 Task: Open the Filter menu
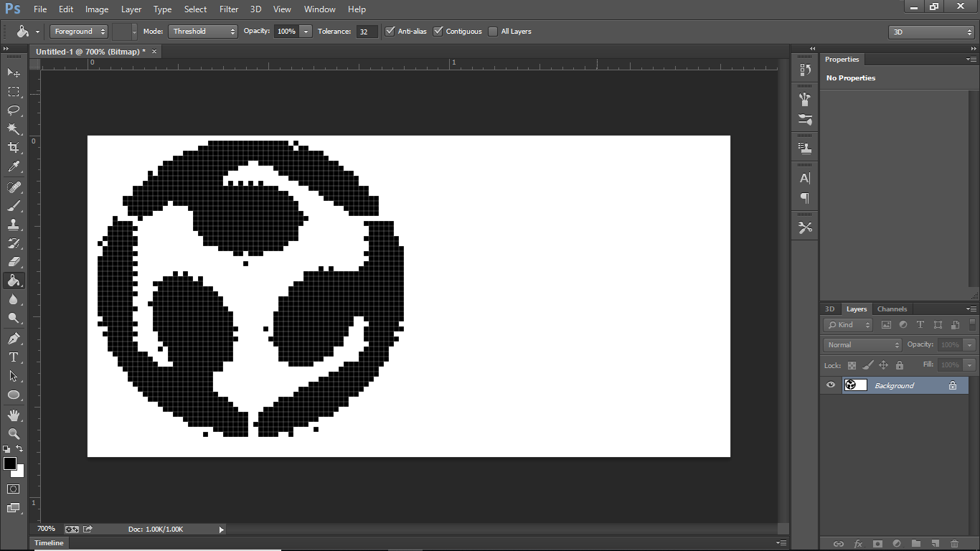(x=229, y=9)
